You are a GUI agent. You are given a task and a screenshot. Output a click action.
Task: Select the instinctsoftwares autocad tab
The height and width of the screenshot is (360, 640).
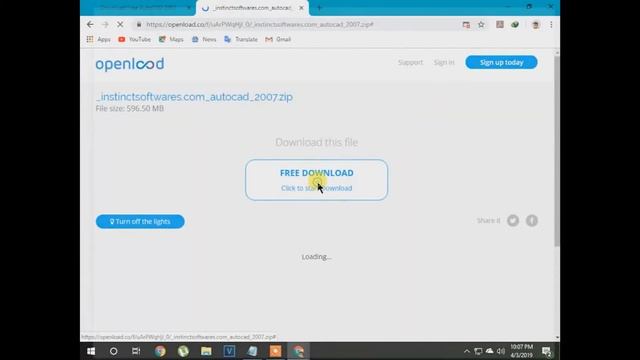252,8
